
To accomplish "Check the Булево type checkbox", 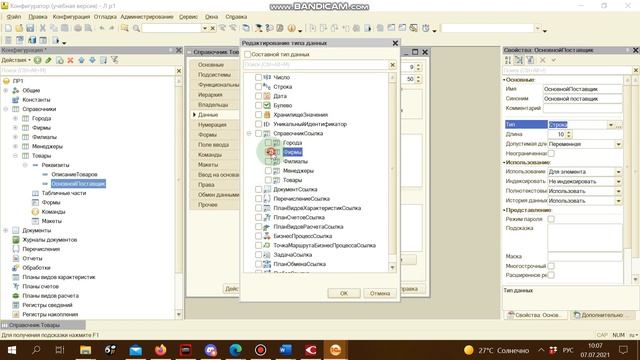I will pyautogui.click(x=258, y=105).
